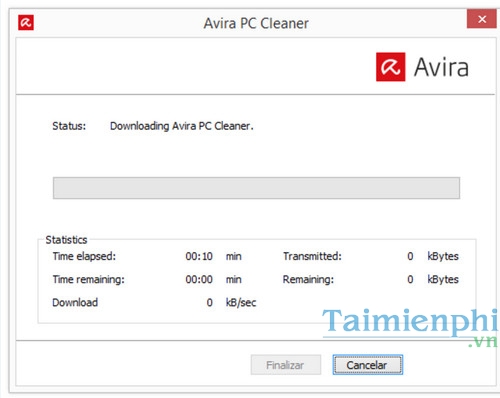
Task: Click the large Avira logo banner
Action: [422, 67]
